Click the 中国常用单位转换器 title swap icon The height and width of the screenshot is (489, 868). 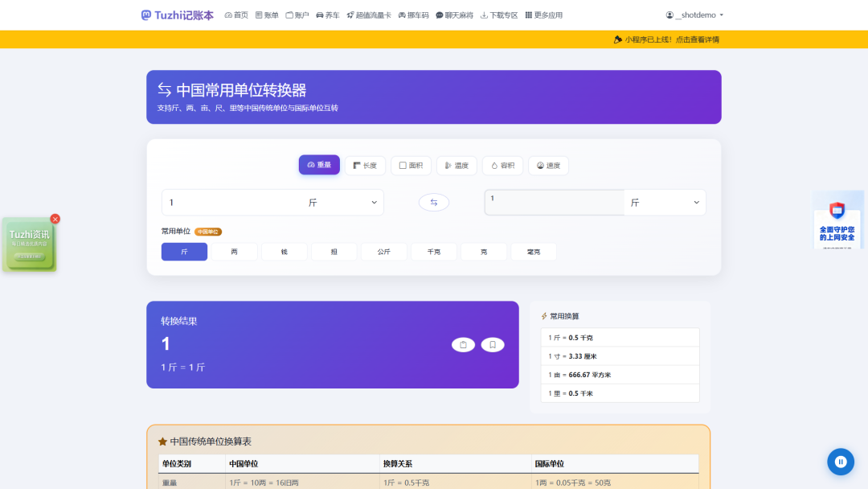tap(165, 90)
